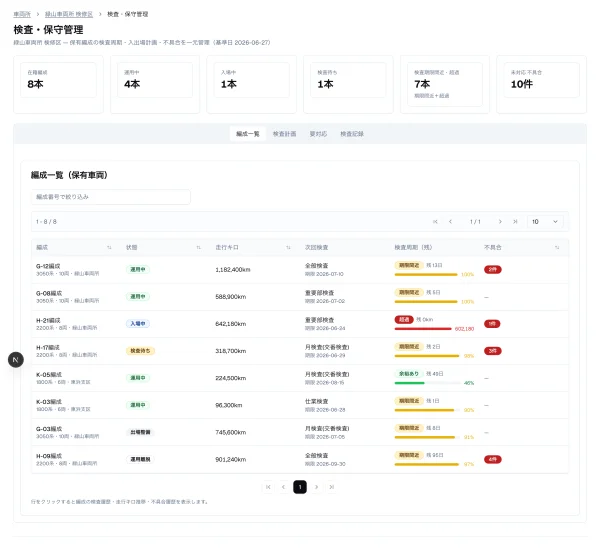Click the 入場中 status badge for H-21編成
600x560 pixels.
pyautogui.click(x=138, y=324)
